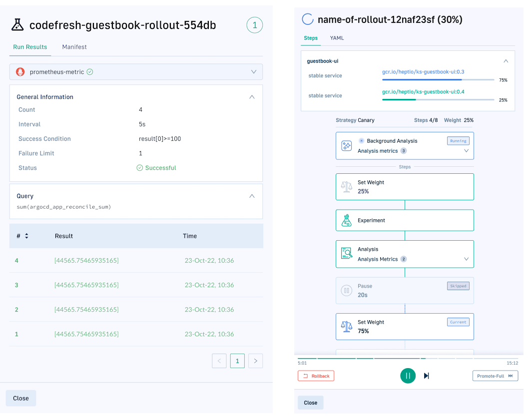The image size is (530, 420).
Task: Click the scale icon on Set Weight 25%
Action: (x=346, y=187)
